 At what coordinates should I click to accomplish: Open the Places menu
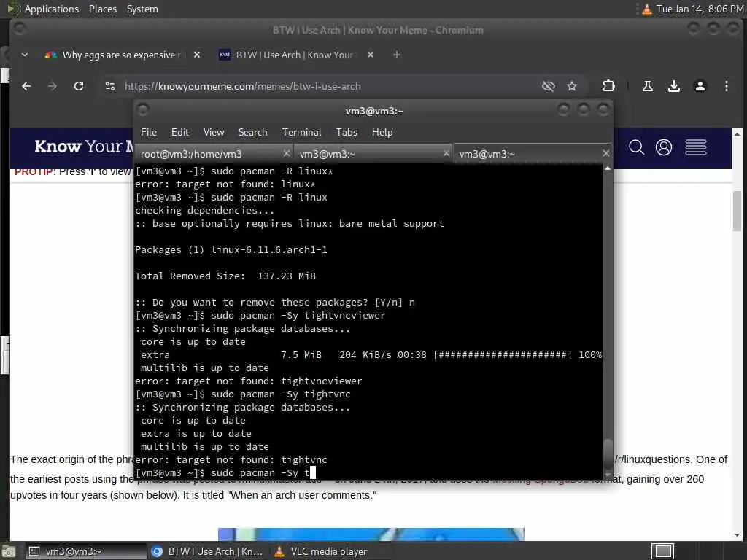click(102, 9)
